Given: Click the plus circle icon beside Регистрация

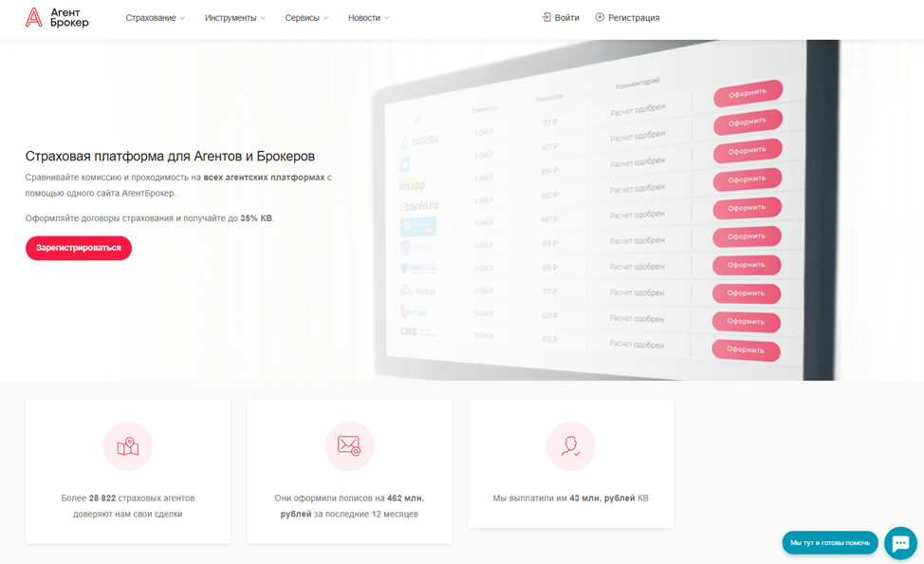Looking at the screenshot, I should (600, 17).
